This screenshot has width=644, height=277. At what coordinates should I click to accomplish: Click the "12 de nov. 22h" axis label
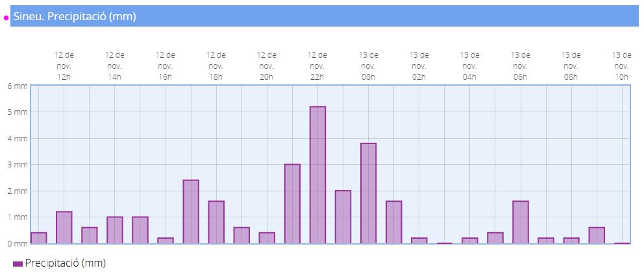pyautogui.click(x=317, y=66)
